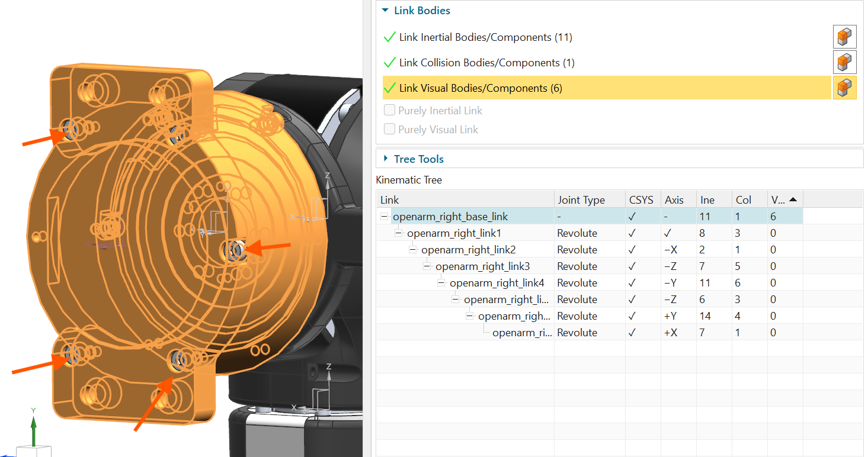Click Axis checkmark in openarm_right_link1 row
The height and width of the screenshot is (457, 868).
coord(668,233)
